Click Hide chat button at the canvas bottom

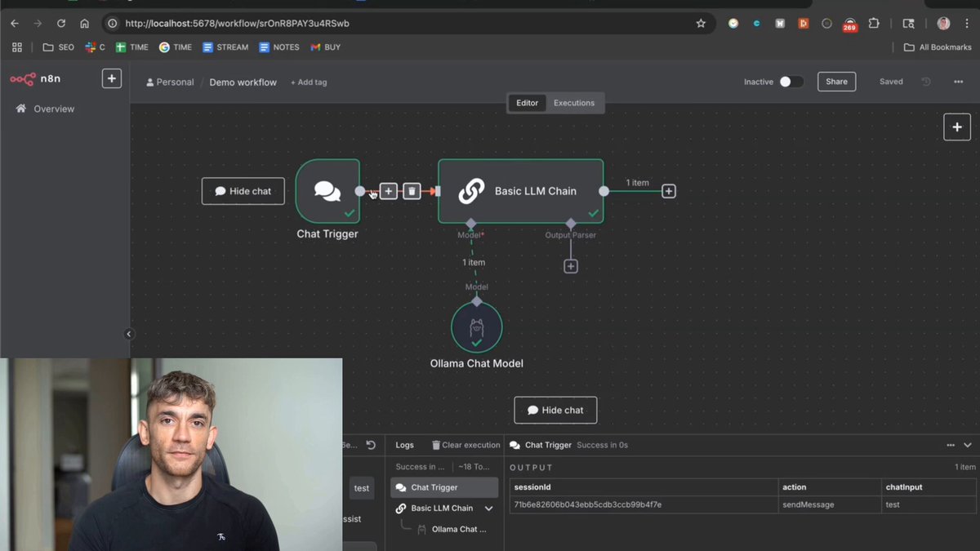[x=555, y=410]
